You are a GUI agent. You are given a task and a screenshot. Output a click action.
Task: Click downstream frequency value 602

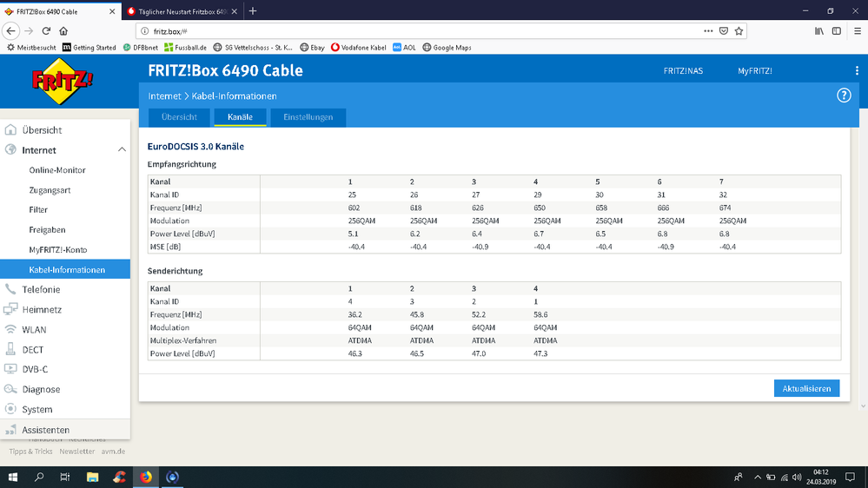354,208
